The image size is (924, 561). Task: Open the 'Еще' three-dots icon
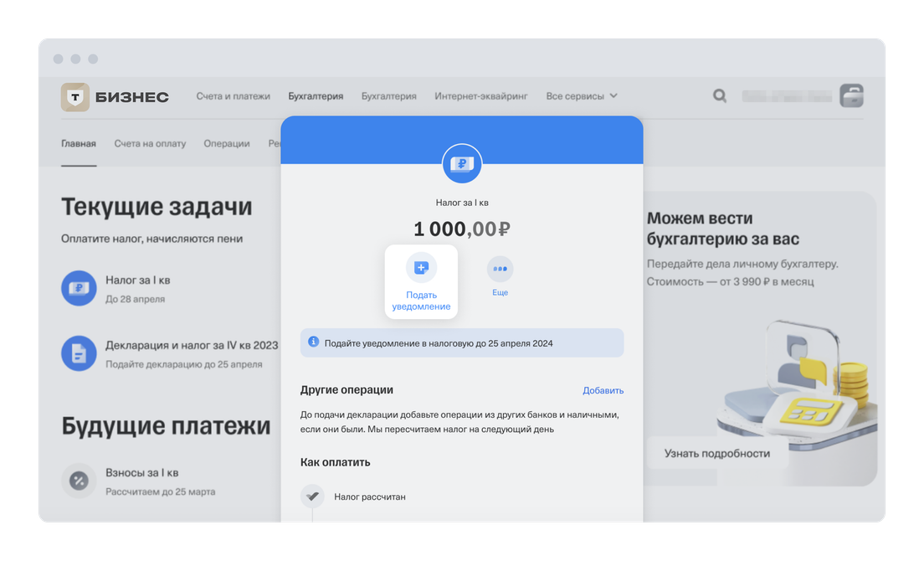coord(500,269)
